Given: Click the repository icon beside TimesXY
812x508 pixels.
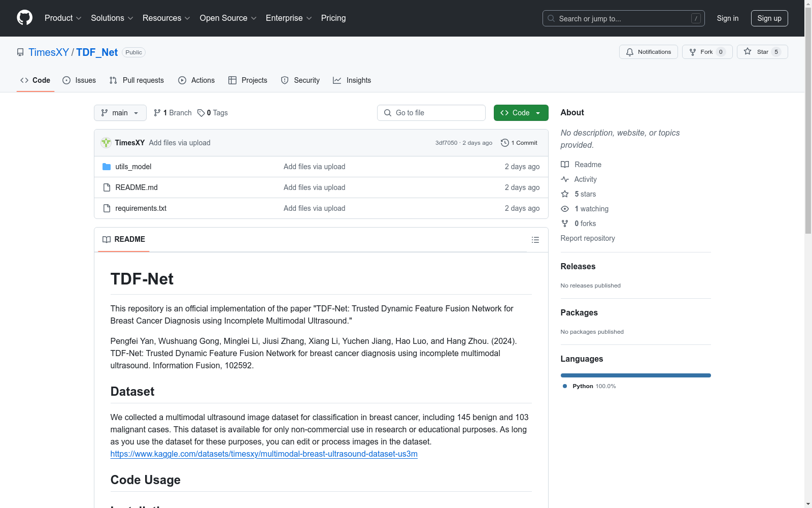Looking at the screenshot, I should (x=20, y=52).
